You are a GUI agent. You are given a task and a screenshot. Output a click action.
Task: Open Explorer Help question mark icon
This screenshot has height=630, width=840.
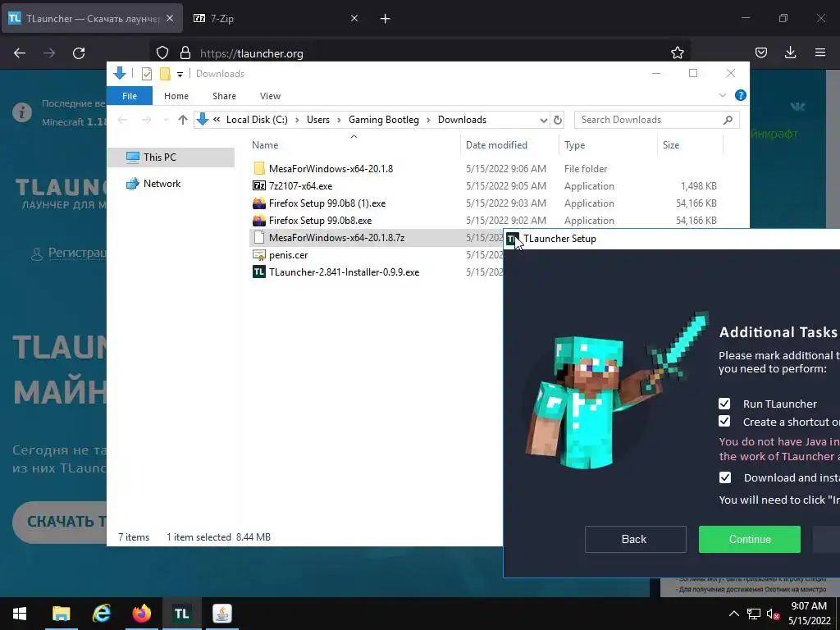click(741, 95)
